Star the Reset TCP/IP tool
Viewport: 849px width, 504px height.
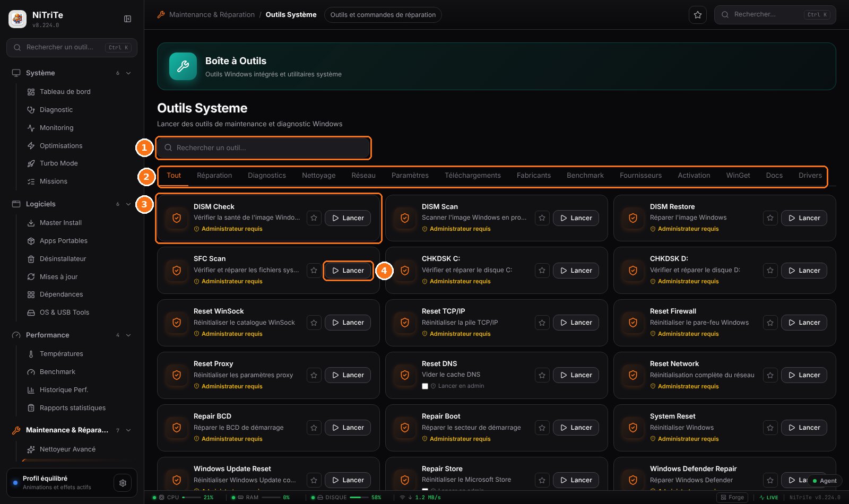[x=542, y=323]
